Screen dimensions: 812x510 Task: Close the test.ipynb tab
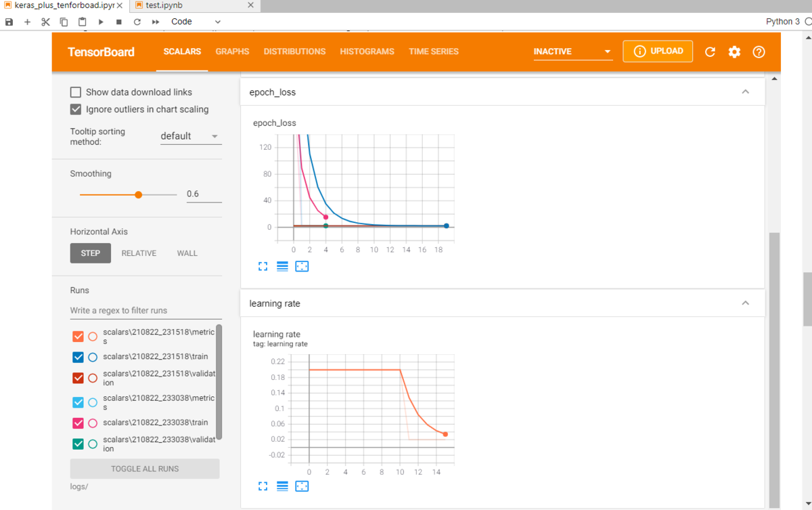pyautogui.click(x=250, y=5)
